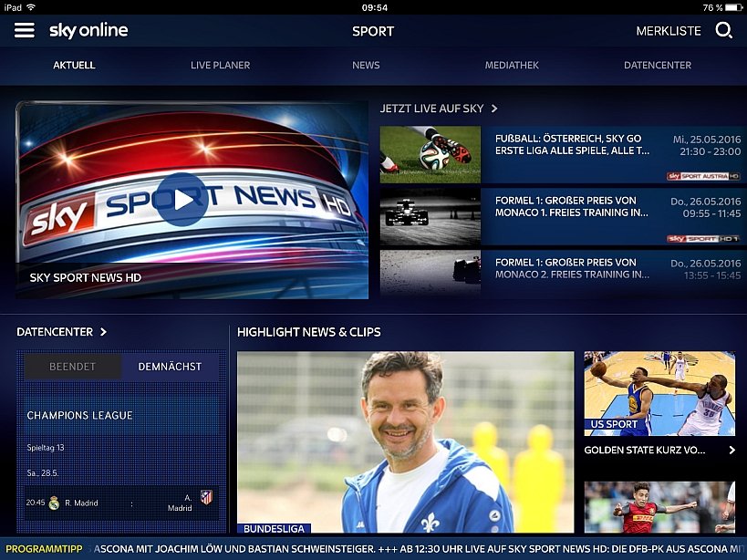The width and height of the screenshot is (747, 560).
Task: Tap the US Sport category label
Action: tap(614, 424)
